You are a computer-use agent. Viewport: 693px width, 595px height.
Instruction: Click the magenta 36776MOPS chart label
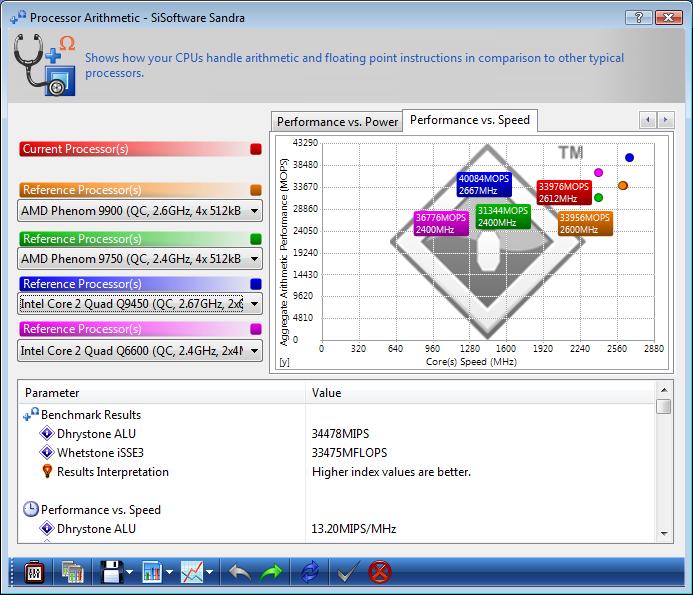click(x=441, y=223)
